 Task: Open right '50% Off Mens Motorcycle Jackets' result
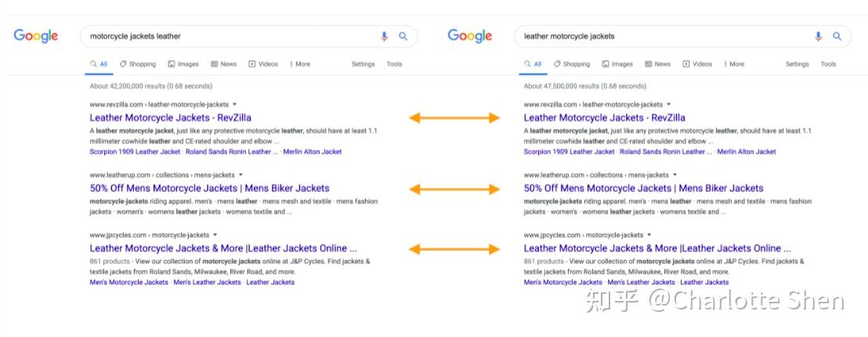click(x=643, y=188)
